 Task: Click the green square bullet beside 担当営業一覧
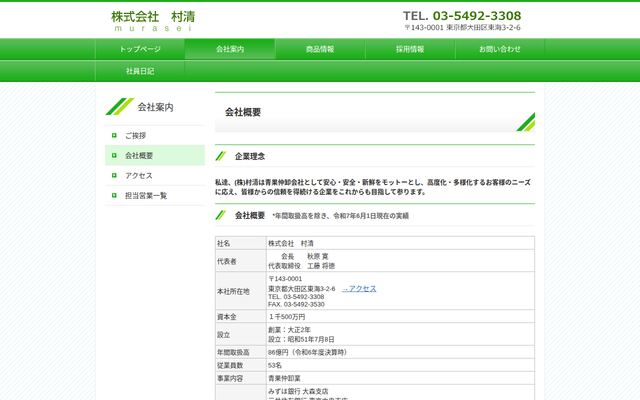click(114, 195)
